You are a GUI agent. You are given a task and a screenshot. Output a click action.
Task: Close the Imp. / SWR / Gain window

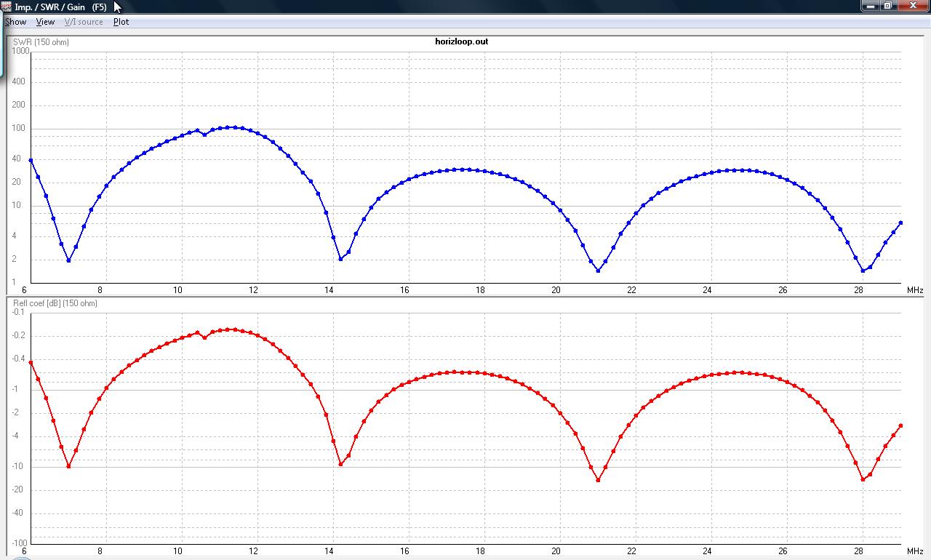[x=912, y=6]
